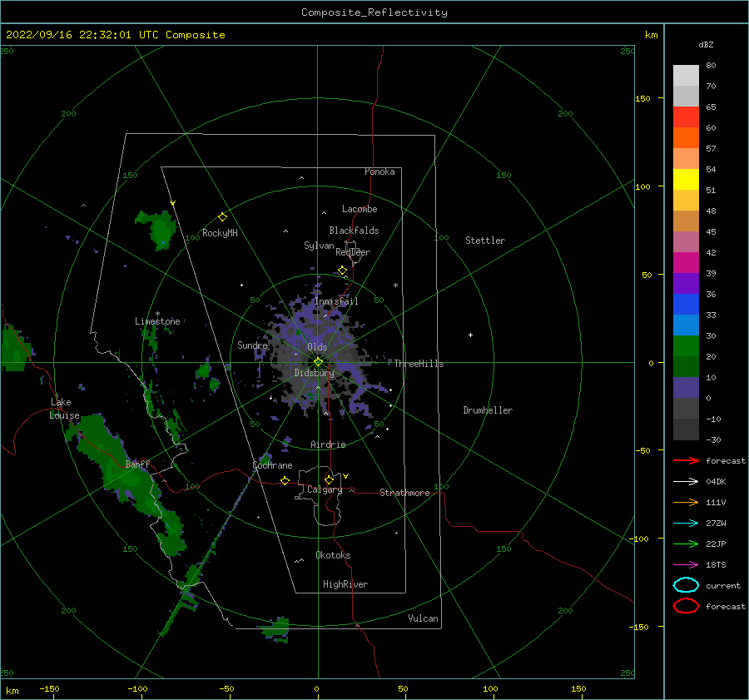Click the Lake Louise map label
This screenshot has height=700, width=749.
click(x=64, y=409)
